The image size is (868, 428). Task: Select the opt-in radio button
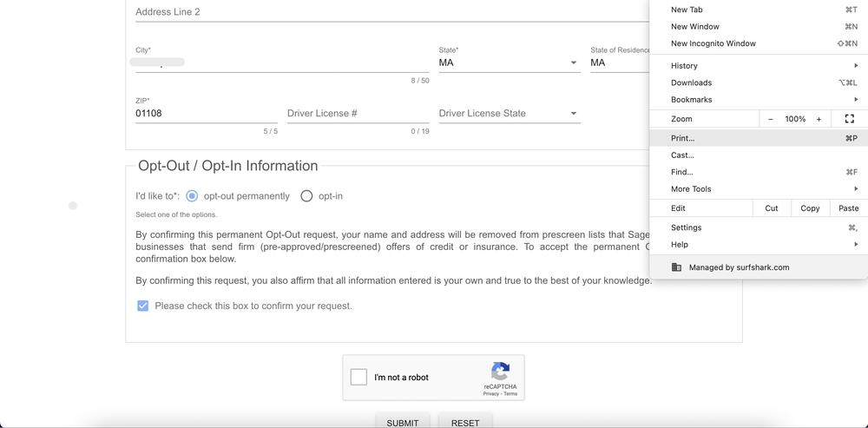pyautogui.click(x=306, y=196)
